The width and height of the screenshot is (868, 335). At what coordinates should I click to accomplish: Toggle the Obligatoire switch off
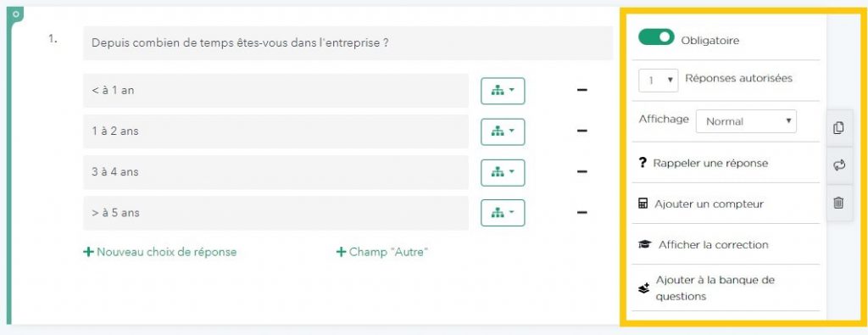656,37
